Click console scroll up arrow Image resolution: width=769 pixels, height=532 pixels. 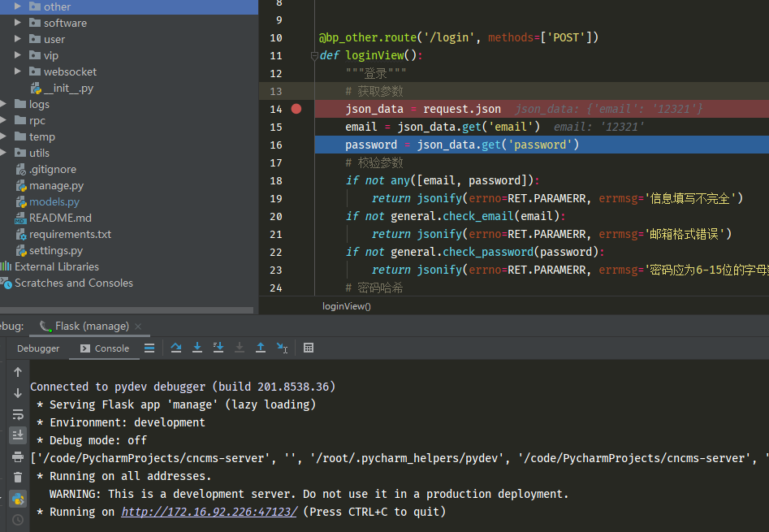18,372
